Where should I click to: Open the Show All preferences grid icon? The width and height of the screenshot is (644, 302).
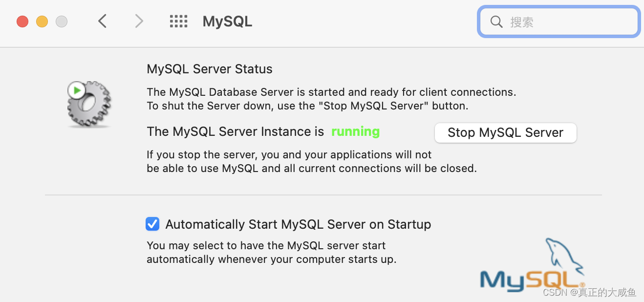[x=178, y=22]
